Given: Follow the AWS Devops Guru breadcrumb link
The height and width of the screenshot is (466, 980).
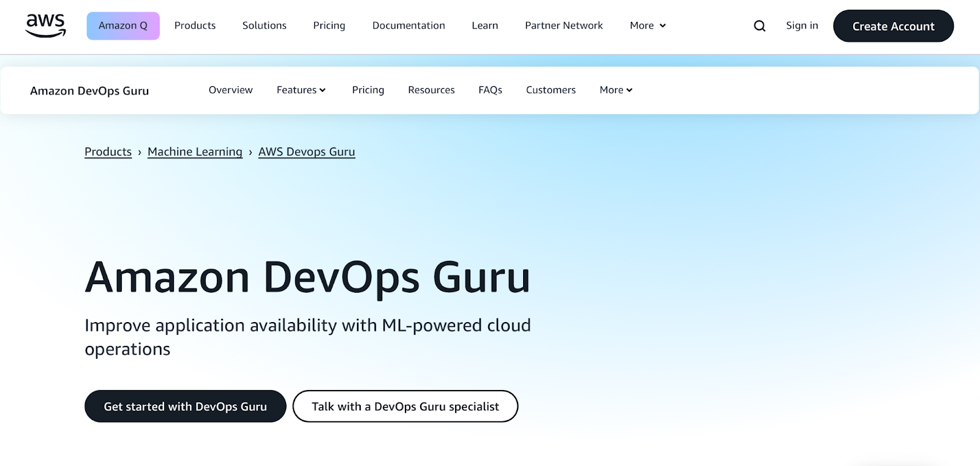Looking at the screenshot, I should point(306,152).
